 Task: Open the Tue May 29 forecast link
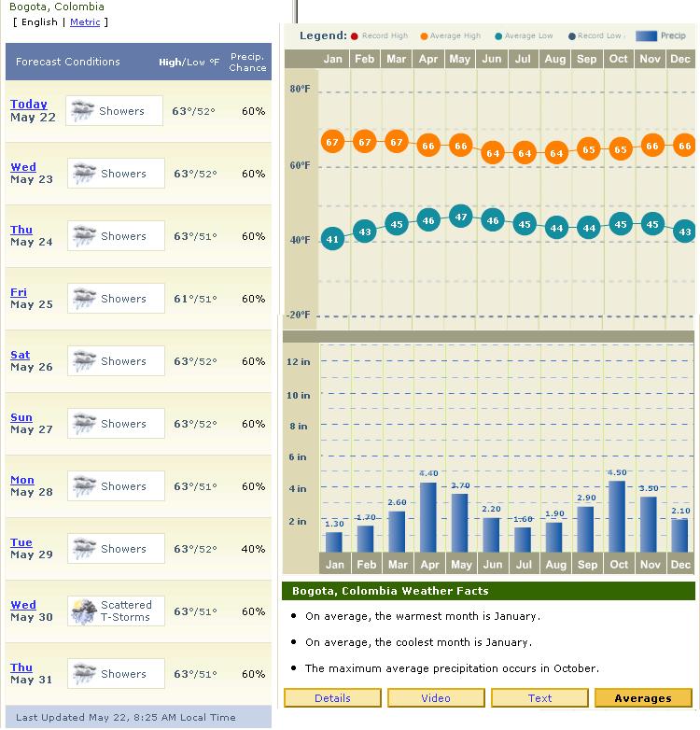coord(21,542)
